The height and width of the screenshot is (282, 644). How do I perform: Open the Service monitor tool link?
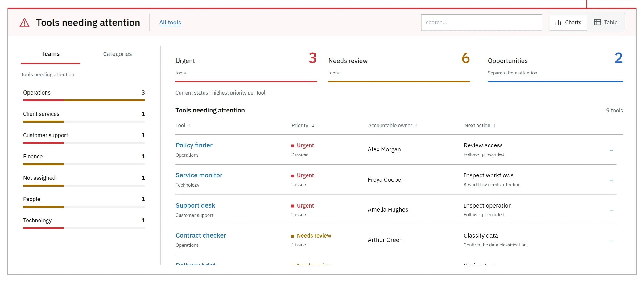pyautogui.click(x=199, y=175)
